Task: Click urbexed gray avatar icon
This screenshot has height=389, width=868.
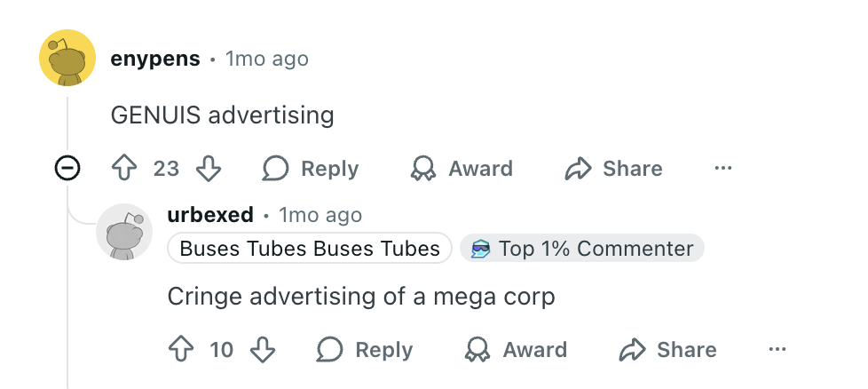Action: tap(123, 232)
